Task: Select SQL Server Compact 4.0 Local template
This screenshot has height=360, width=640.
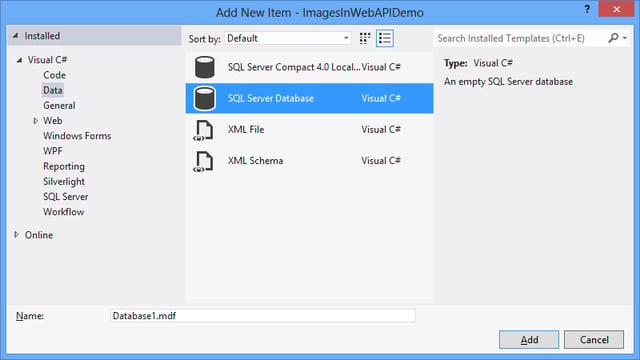Action: pos(309,67)
